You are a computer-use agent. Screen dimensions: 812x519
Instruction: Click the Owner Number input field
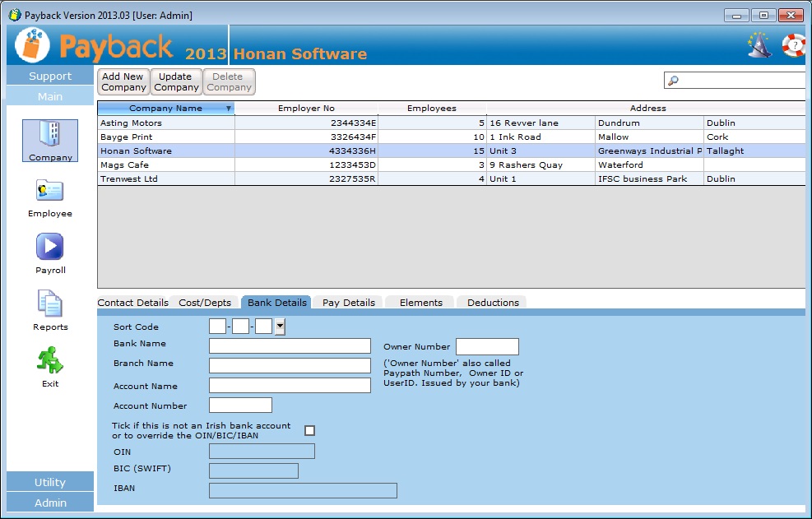point(487,346)
